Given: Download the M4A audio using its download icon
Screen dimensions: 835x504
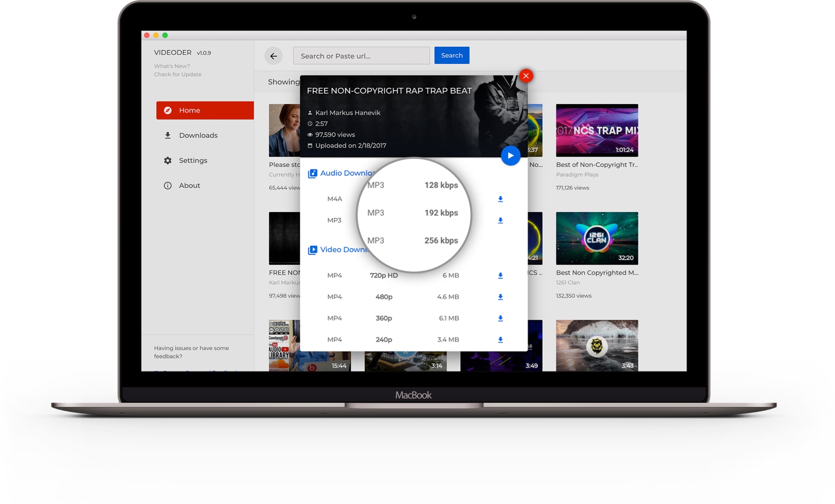Looking at the screenshot, I should [500, 199].
